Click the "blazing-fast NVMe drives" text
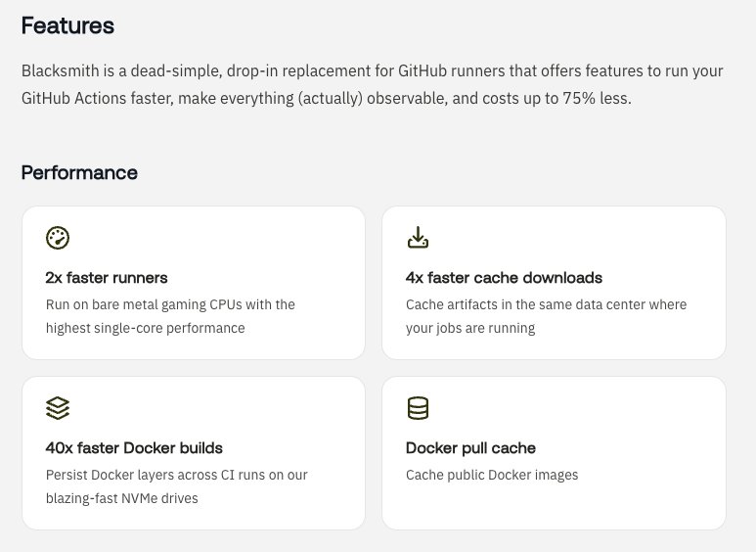The height and width of the screenshot is (552, 756). tap(121, 498)
